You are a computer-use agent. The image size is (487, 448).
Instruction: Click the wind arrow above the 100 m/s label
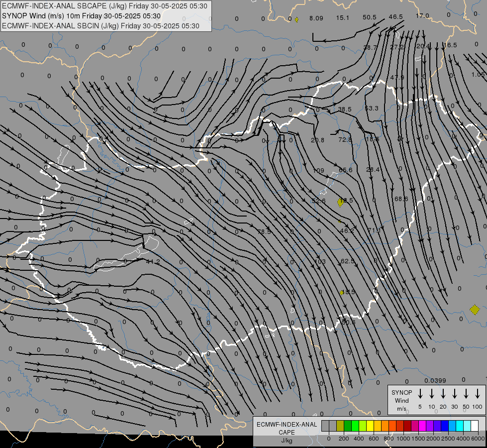478,393
